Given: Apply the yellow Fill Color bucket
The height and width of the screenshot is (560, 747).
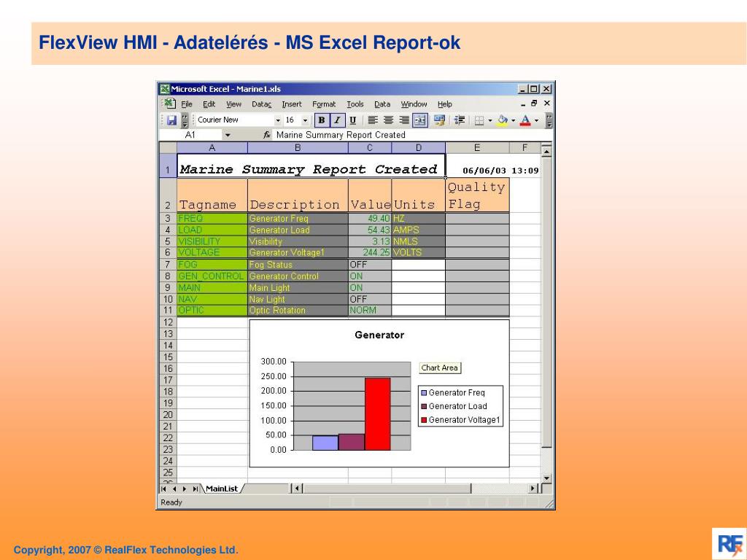Looking at the screenshot, I should pos(502,120).
